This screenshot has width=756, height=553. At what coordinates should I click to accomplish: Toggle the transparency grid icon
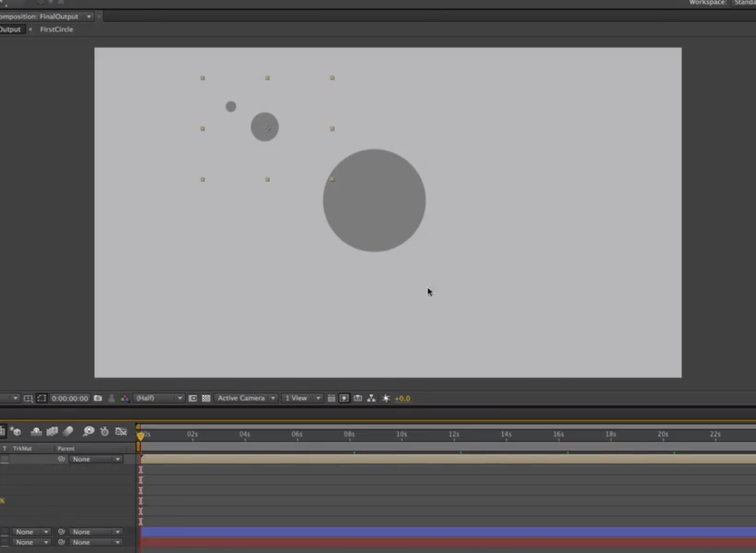click(x=206, y=398)
